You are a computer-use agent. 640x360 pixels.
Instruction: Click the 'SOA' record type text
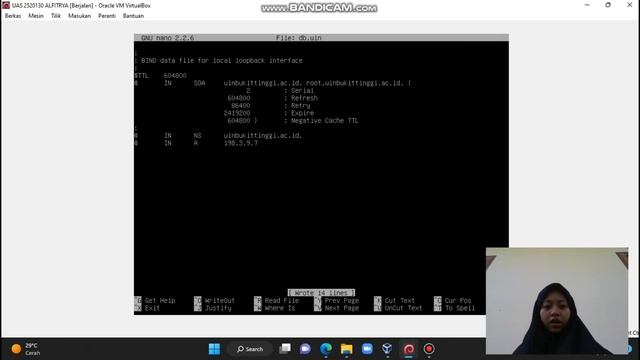pos(200,83)
